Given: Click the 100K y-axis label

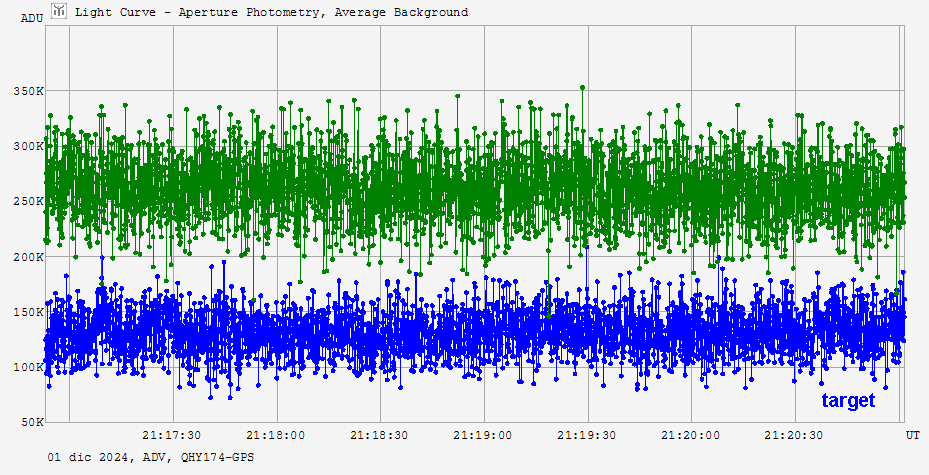Looking at the screenshot, I should [28, 367].
